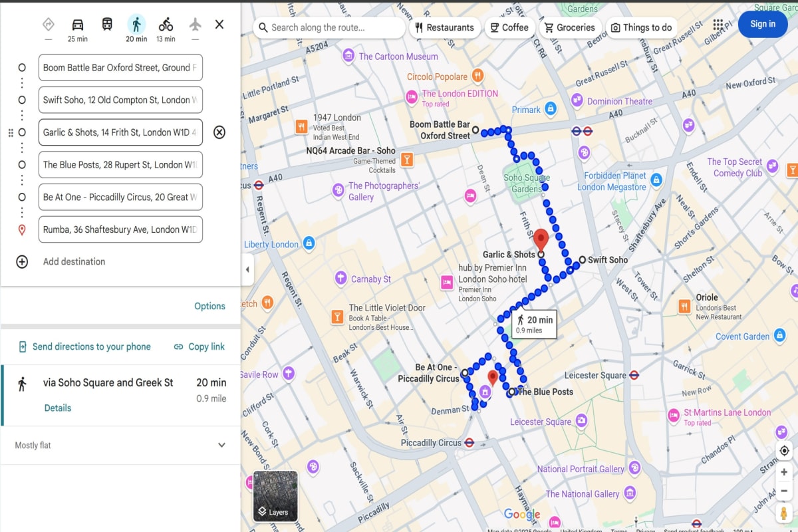The image size is (798, 532).
Task: Click The National Gallery pin
Action: point(630,493)
